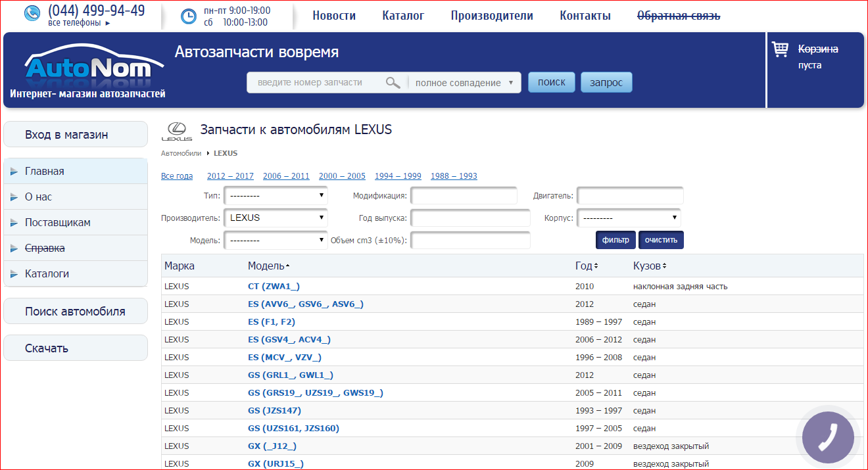Apply the фильтр button
The image size is (868, 470).
(x=615, y=240)
